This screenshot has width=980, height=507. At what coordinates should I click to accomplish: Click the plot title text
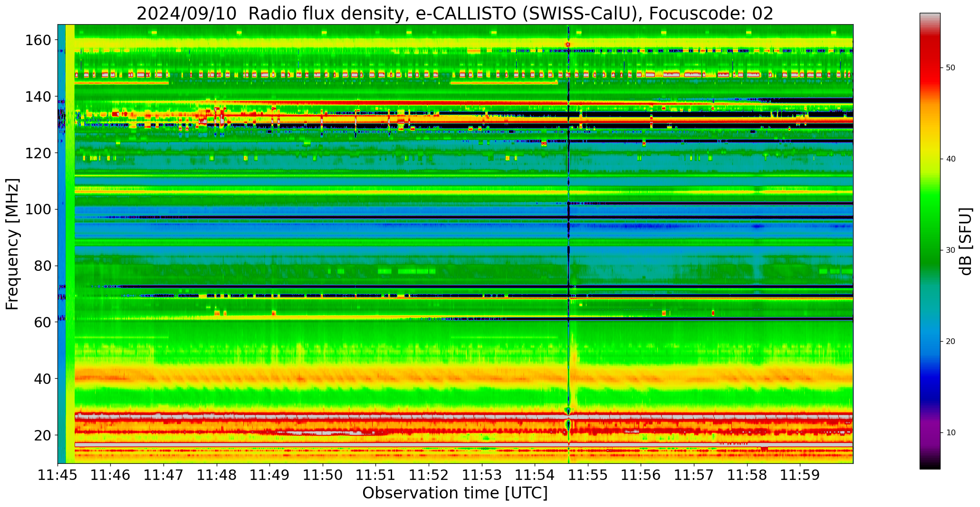455,13
